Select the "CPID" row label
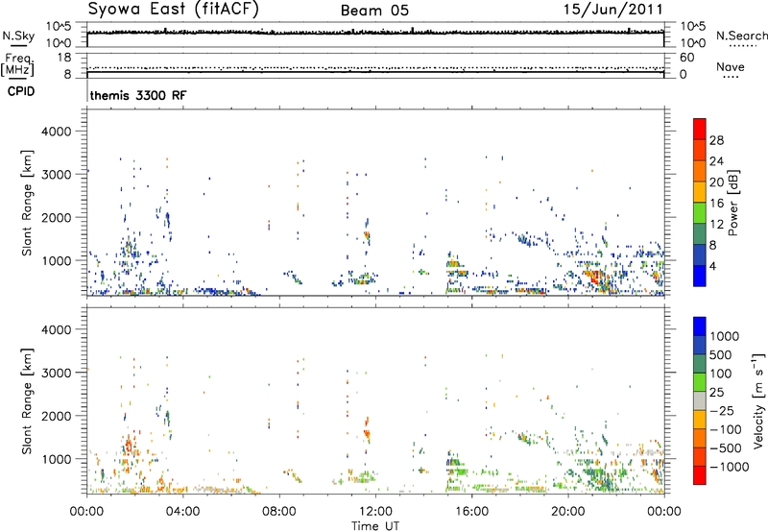The width and height of the screenshot is (768, 532). 21,91
